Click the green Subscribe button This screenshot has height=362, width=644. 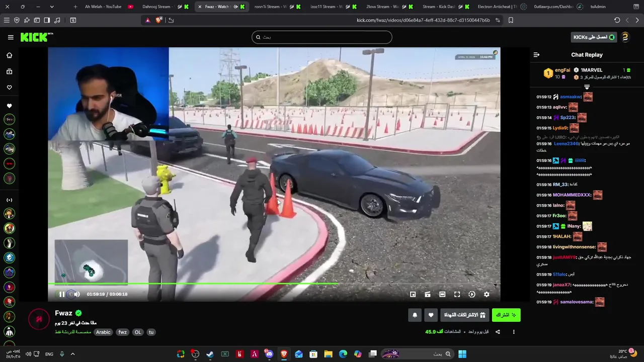coord(506,315)
